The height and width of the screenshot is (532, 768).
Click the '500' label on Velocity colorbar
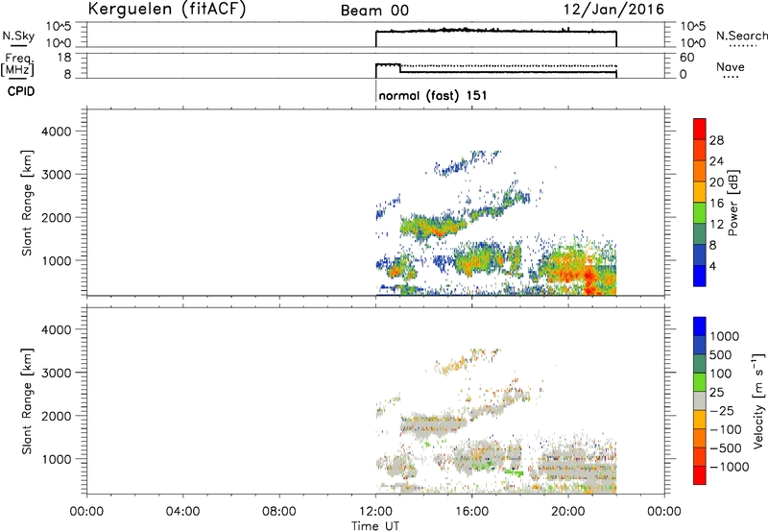pos(723,355)
